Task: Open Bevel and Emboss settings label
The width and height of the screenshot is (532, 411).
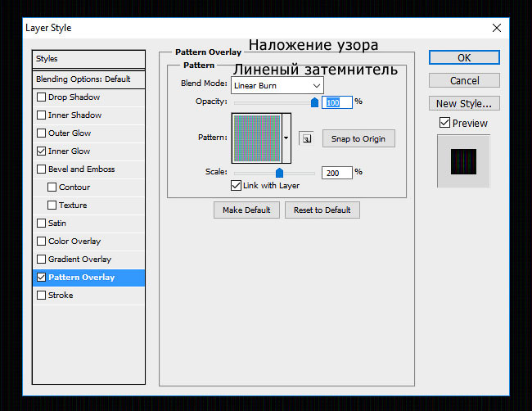Action: (81, 169)
